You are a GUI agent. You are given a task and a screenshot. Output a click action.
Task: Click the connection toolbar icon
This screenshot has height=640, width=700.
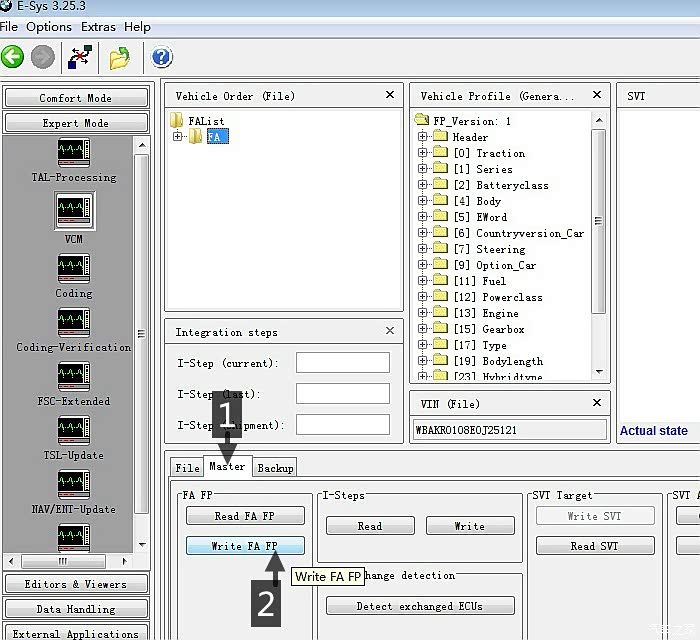coord(80,57)
